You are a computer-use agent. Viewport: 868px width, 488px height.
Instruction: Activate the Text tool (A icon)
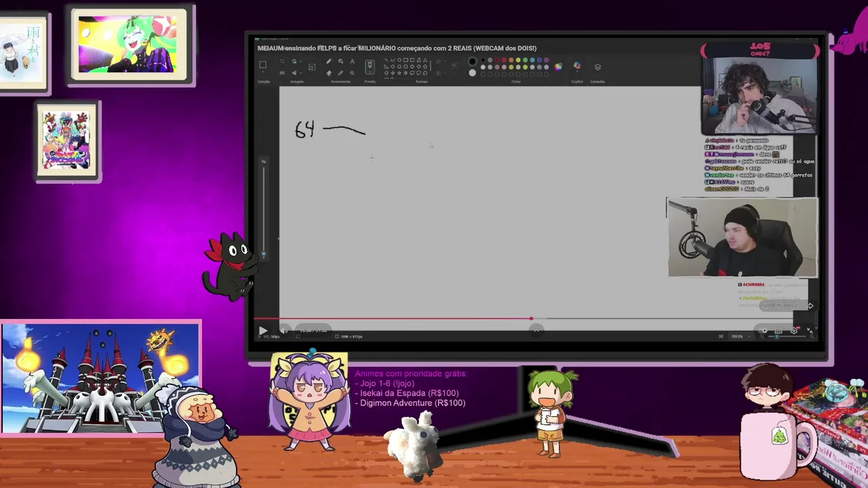(x=352, y=61)
